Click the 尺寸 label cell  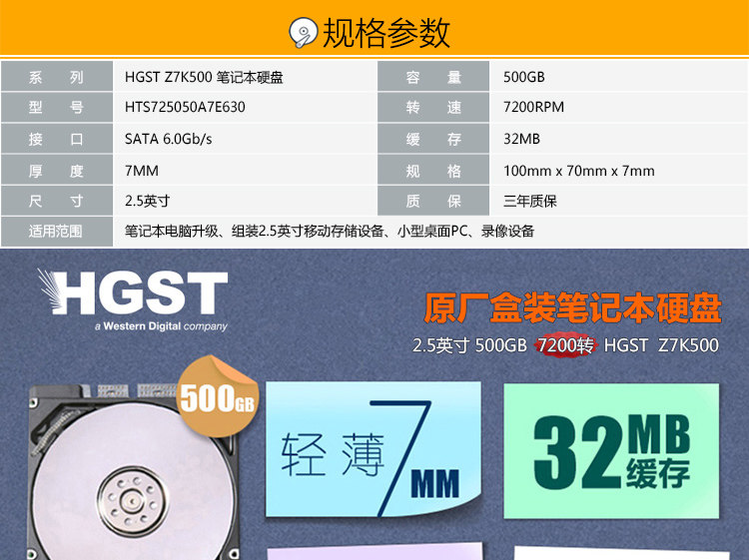pos(57,201)
